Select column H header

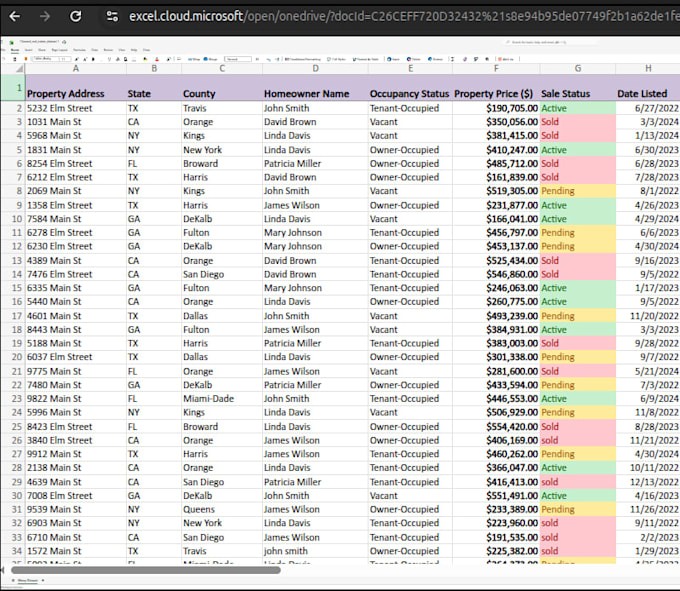click(x=648, y=69)
